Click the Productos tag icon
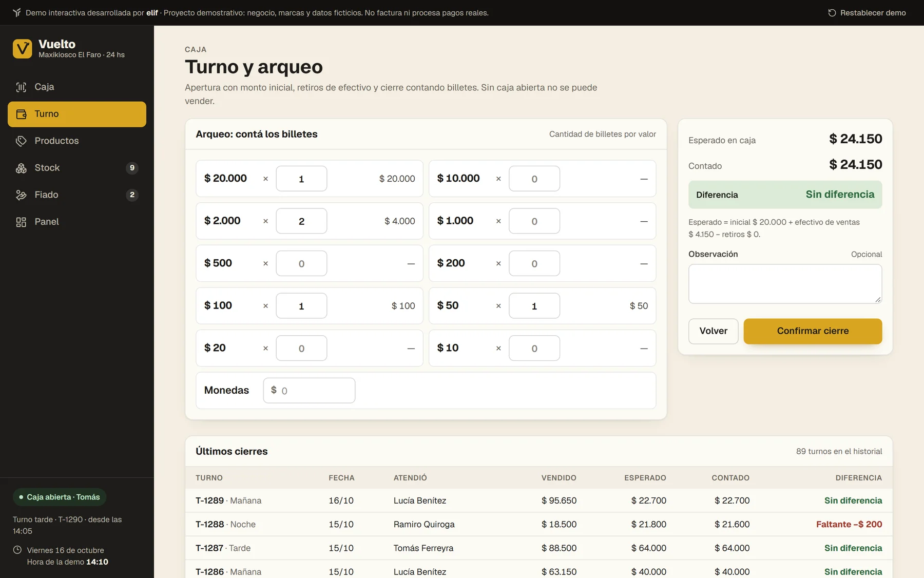This screenshot has width=924, height=578. [x=21, y=141]
